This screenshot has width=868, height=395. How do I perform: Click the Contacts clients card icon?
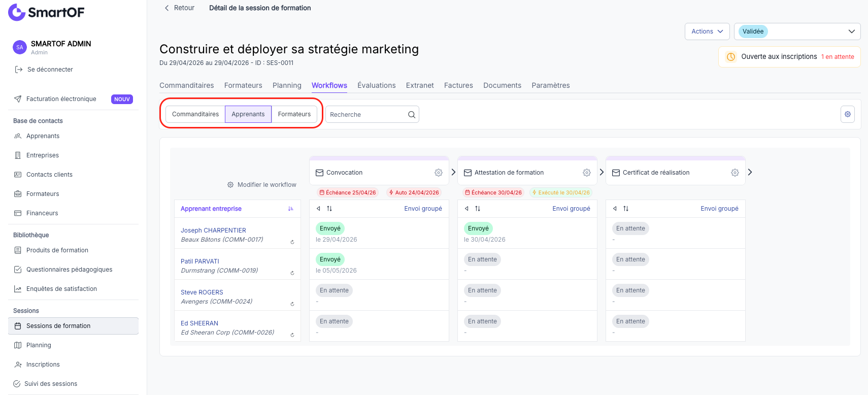point(18,175)
